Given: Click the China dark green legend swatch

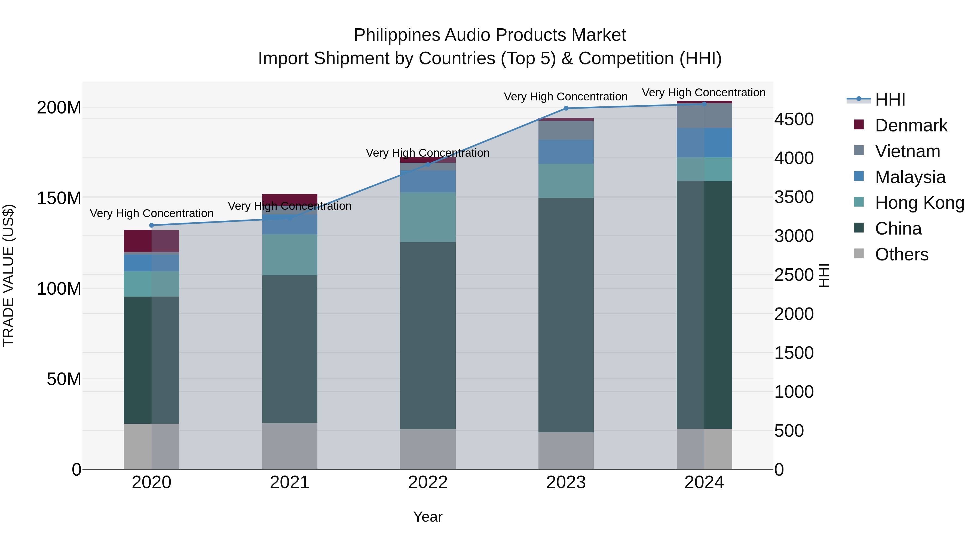Looking at the screenshot, I should click(x=859, y=228).
